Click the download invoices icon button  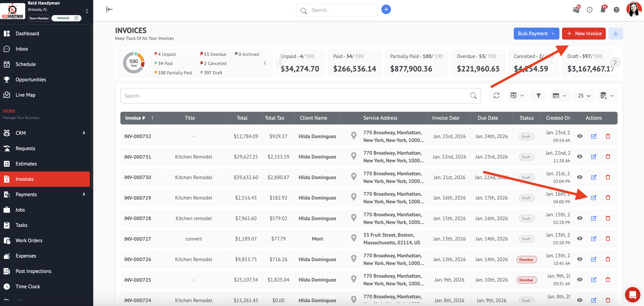click(615, 33)
